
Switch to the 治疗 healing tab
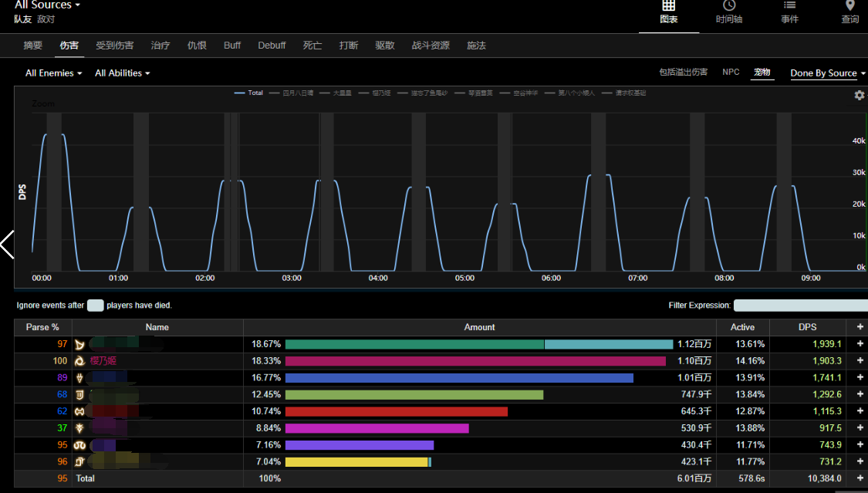[x=160, y=46]
